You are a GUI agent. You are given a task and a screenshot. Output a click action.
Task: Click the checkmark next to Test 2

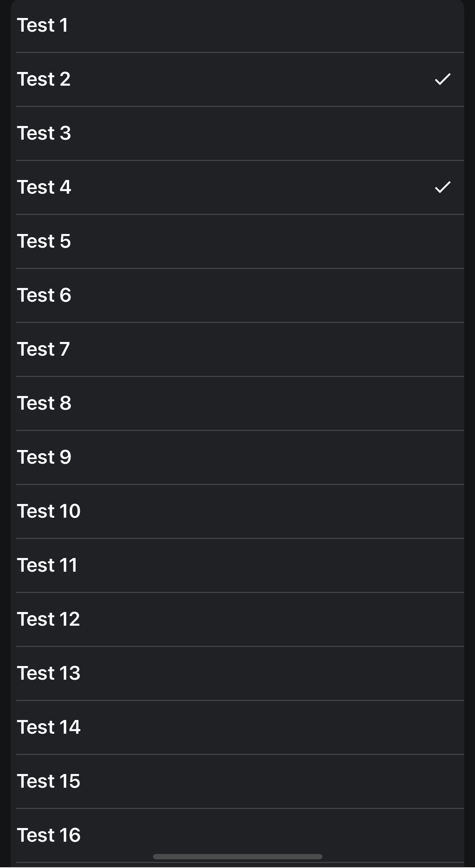coord(442,79)
